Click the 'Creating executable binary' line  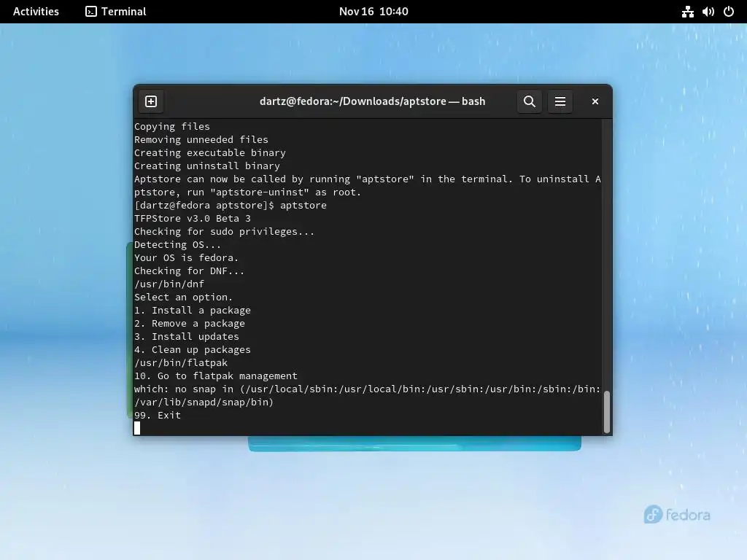pos(210,153)
